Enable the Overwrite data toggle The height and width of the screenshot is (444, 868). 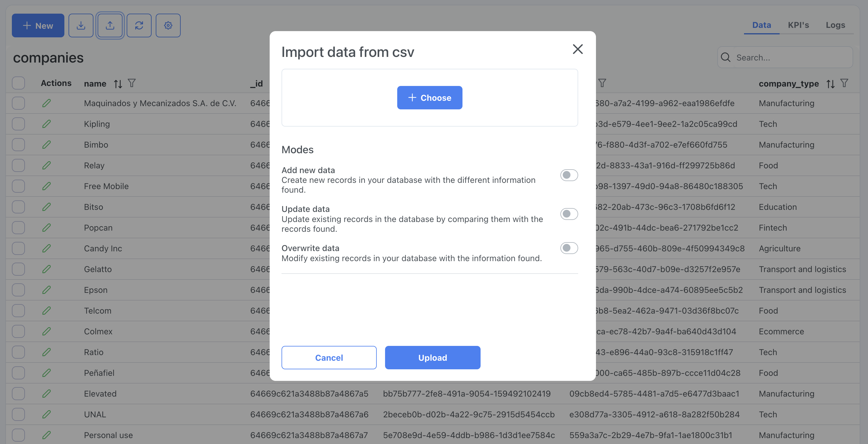(569, 248)
